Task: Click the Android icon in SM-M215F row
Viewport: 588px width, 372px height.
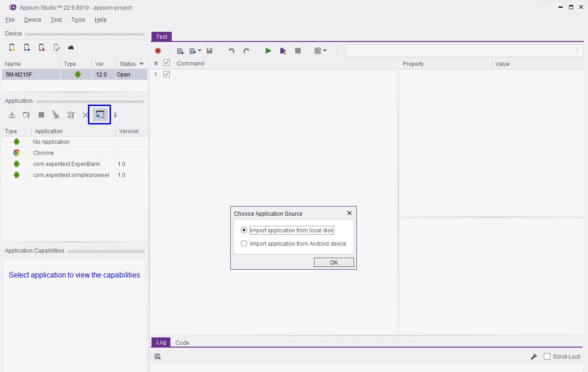Action: tap(78, 74)
